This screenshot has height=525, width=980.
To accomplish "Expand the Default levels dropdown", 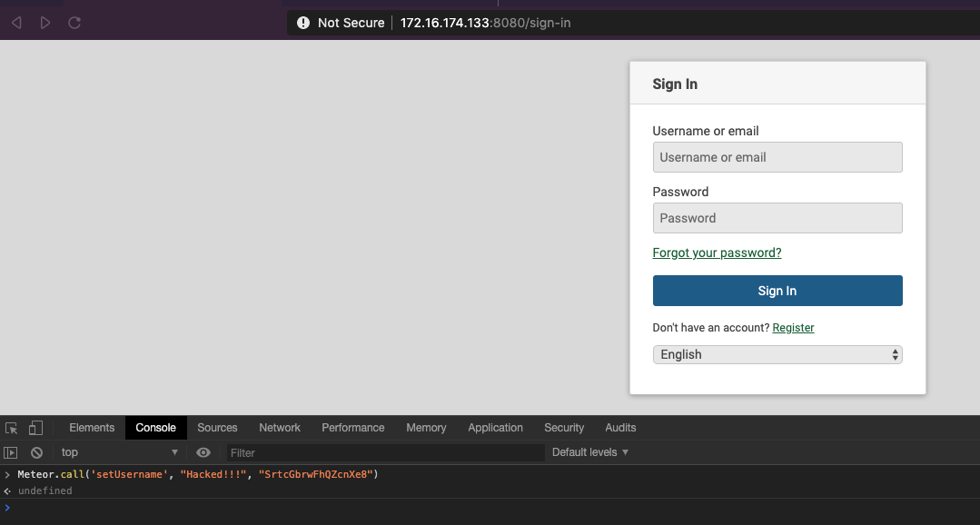I will (590, 452).
